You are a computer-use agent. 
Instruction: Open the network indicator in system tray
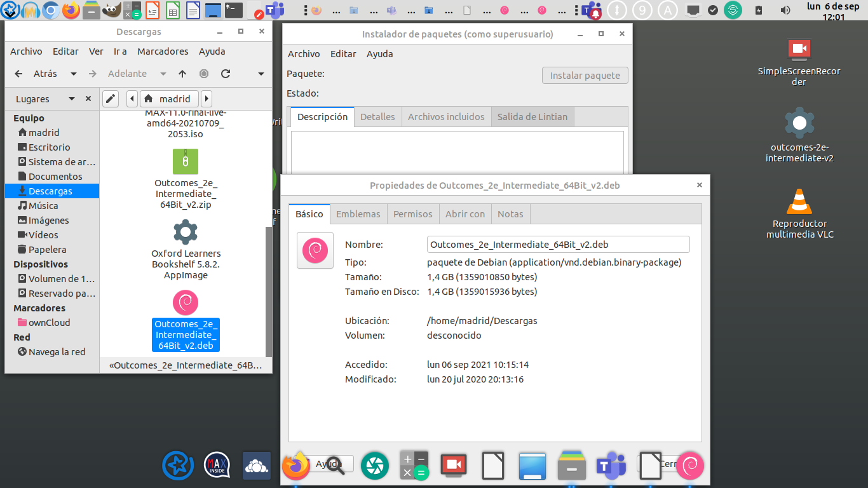click(693, 10)
